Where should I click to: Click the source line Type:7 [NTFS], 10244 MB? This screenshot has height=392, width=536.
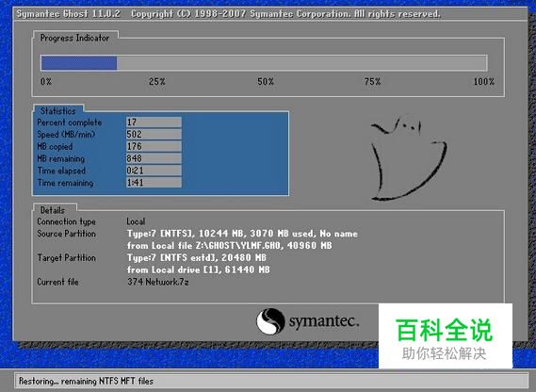pyautogui.click(x=242, y=234)
